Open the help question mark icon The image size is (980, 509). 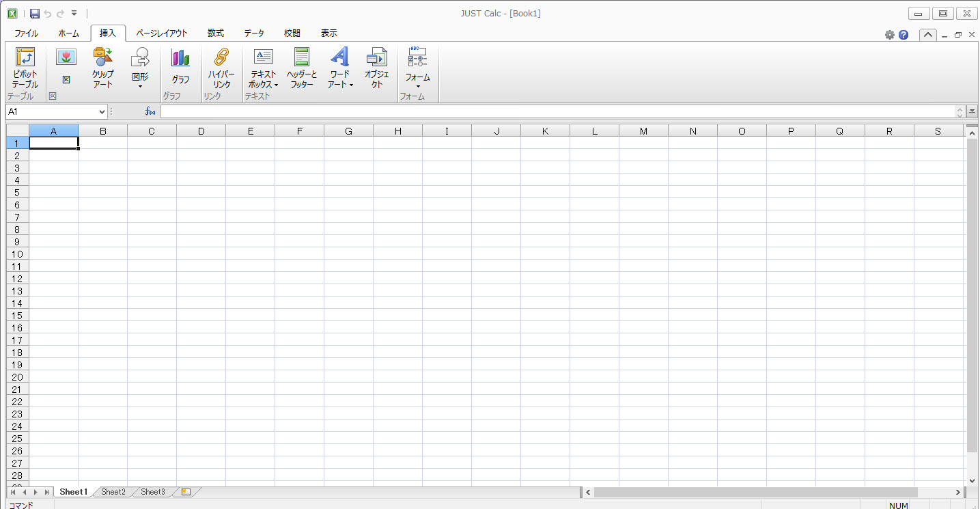click(904, 35)
